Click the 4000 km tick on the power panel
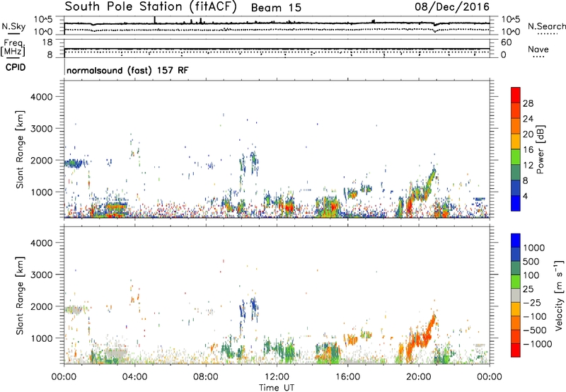This screenshot has width=566, height=392. tap(42, 97)
